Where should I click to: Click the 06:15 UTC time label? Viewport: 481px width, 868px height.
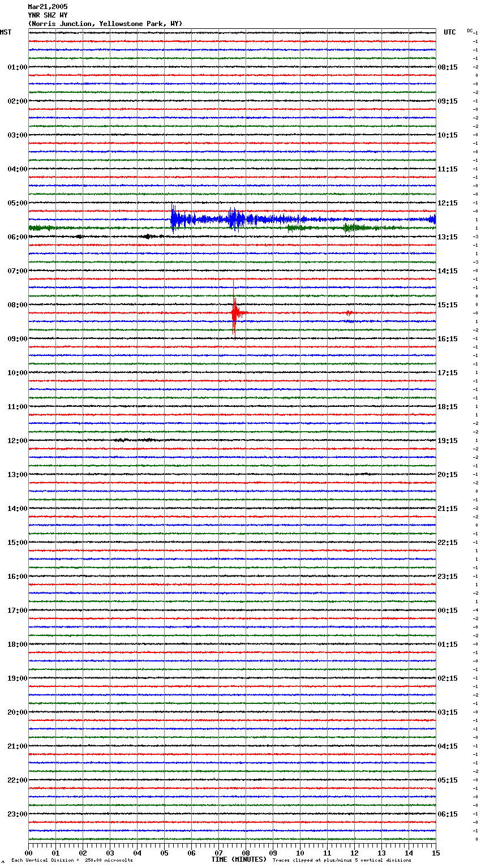[x=448, y=814]
